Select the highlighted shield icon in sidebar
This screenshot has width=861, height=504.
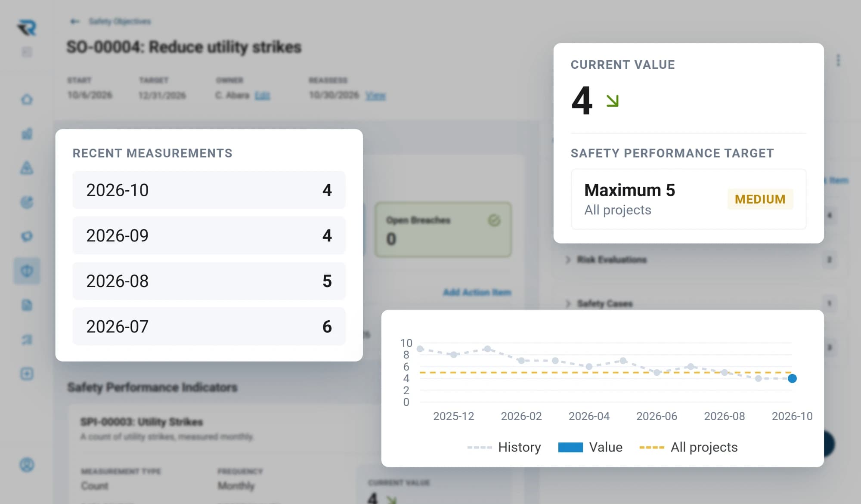point(27,271)
